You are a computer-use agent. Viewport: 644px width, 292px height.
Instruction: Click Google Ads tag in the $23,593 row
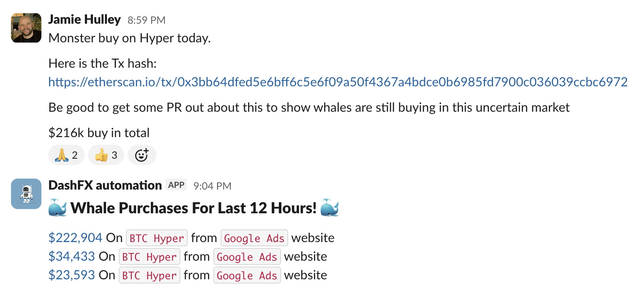[247, 275]
